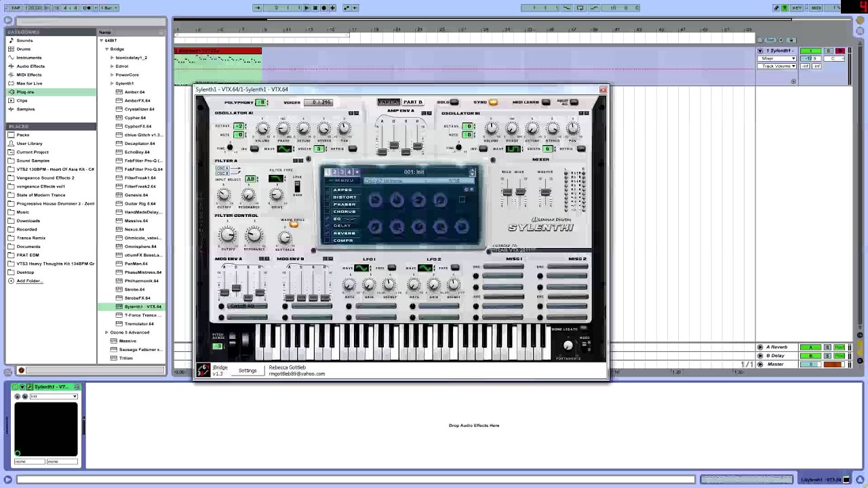Toggle the punch-in switch in the transport bar

point(567,7)
